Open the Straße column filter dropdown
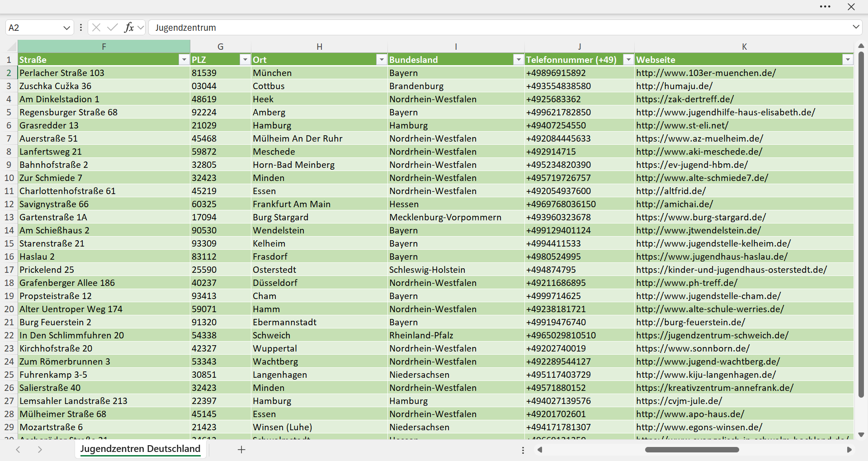This screenshot has width=868, height=461. (x=184, y=60)
